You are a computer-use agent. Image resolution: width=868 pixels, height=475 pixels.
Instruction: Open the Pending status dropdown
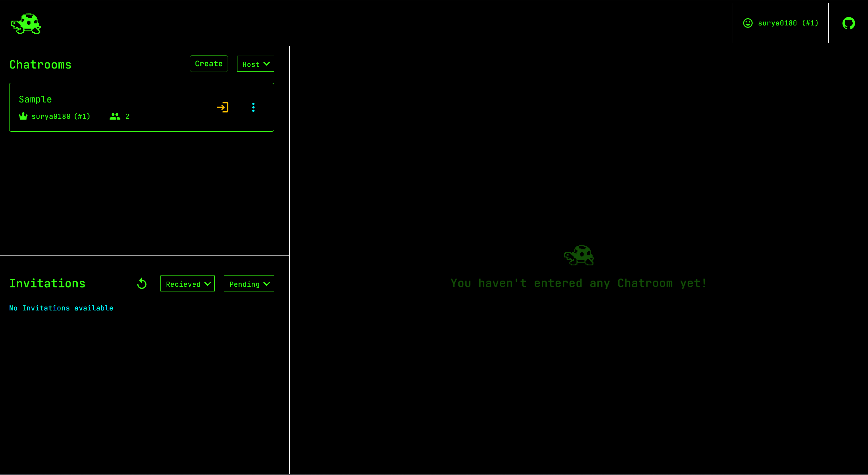pos(249,284)
